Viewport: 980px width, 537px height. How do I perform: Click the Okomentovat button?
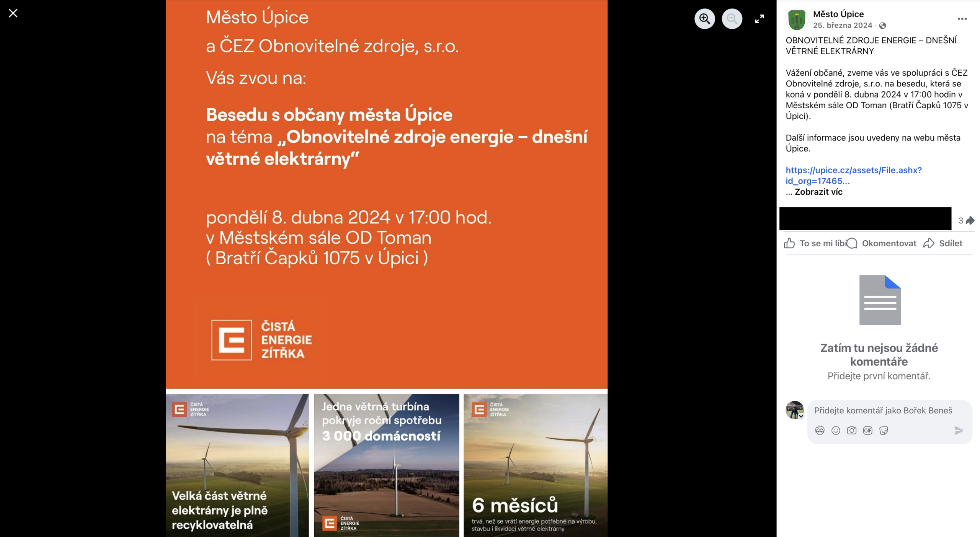(x=882, y=243)
